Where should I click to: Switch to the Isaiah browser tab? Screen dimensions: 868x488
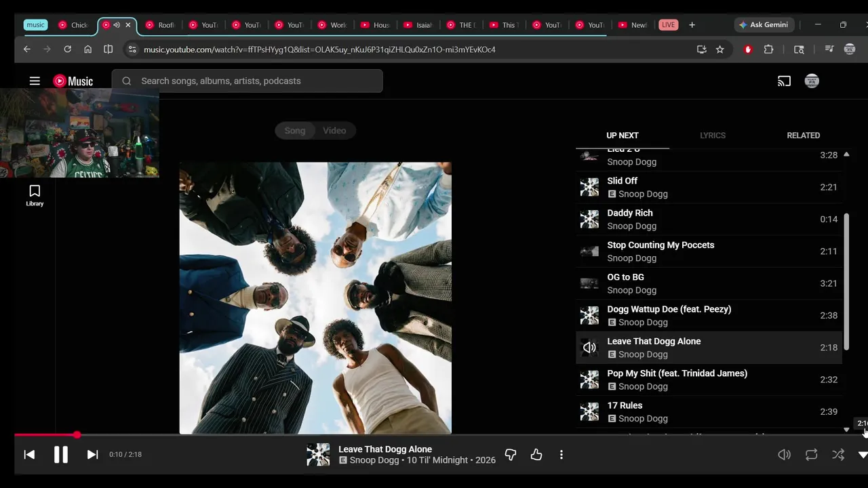(x=418, y=25)
